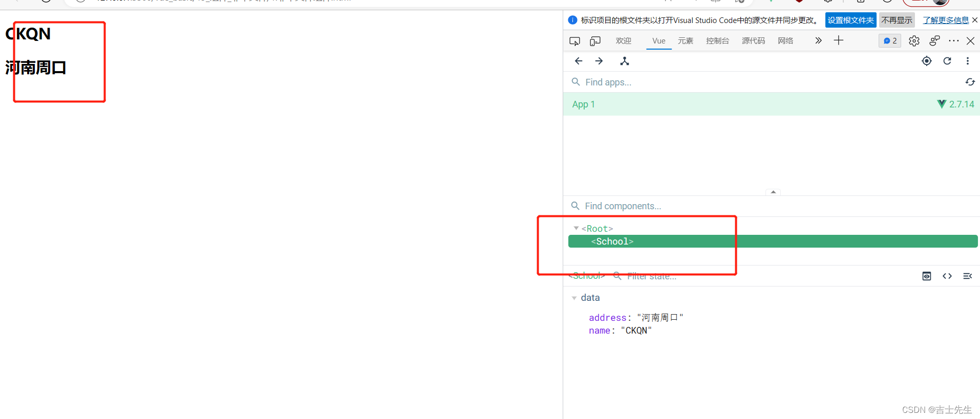Dismiss the root folder info banner

pyautogui.click(x=975, y=20)
